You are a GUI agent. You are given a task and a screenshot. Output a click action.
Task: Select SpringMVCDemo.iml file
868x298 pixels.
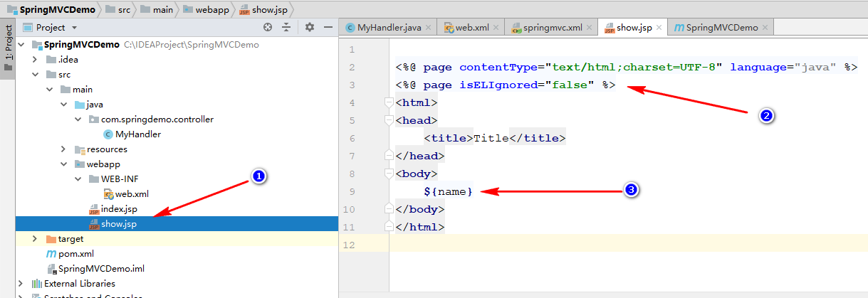[101, 268]
